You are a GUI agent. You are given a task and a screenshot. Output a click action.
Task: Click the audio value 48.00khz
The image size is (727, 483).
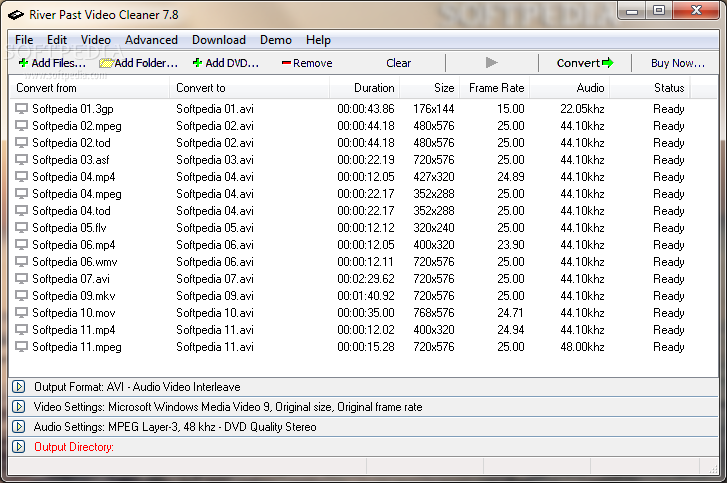coord(582,347)
